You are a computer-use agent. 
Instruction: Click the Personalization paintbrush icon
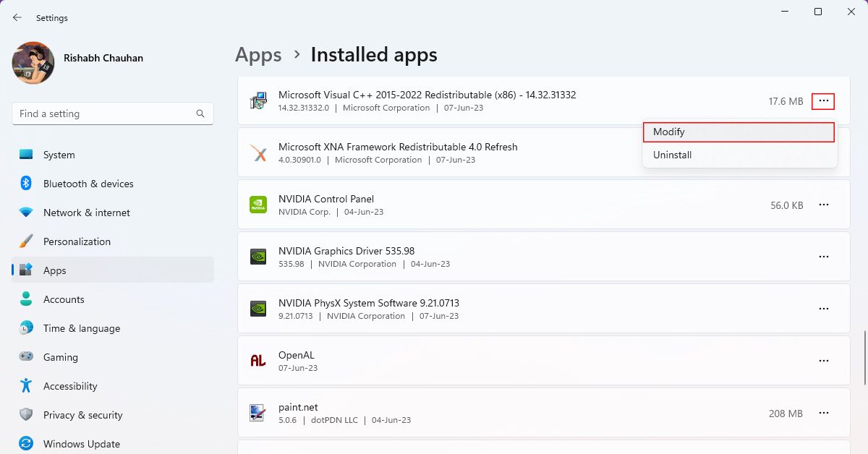click(26, 241)
